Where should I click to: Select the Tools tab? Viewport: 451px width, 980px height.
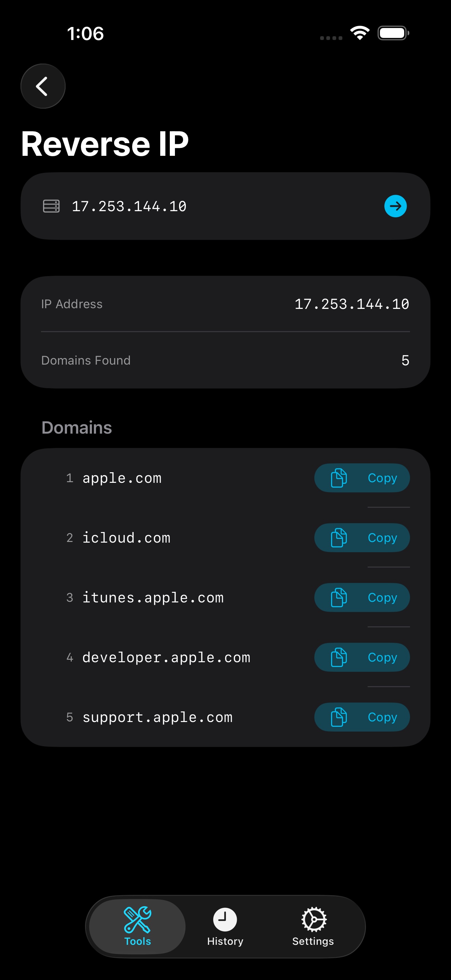(x=137, y=927)
